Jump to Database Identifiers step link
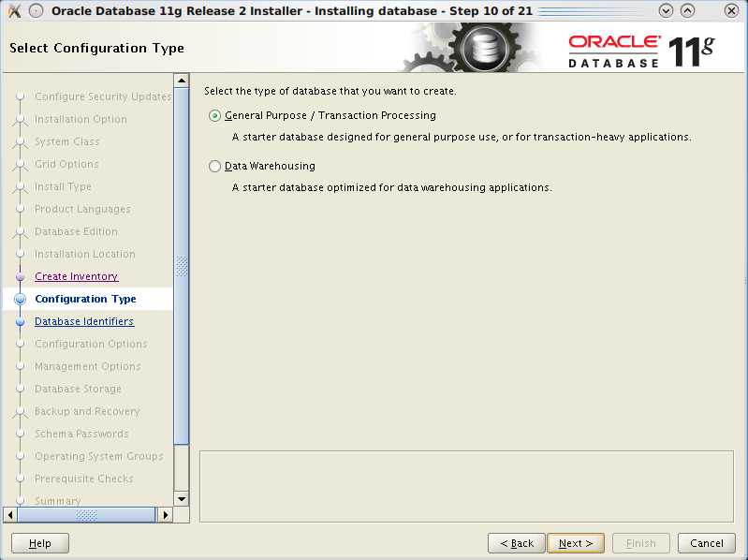The height and width of the screenshot is (560, 748). 84,321
